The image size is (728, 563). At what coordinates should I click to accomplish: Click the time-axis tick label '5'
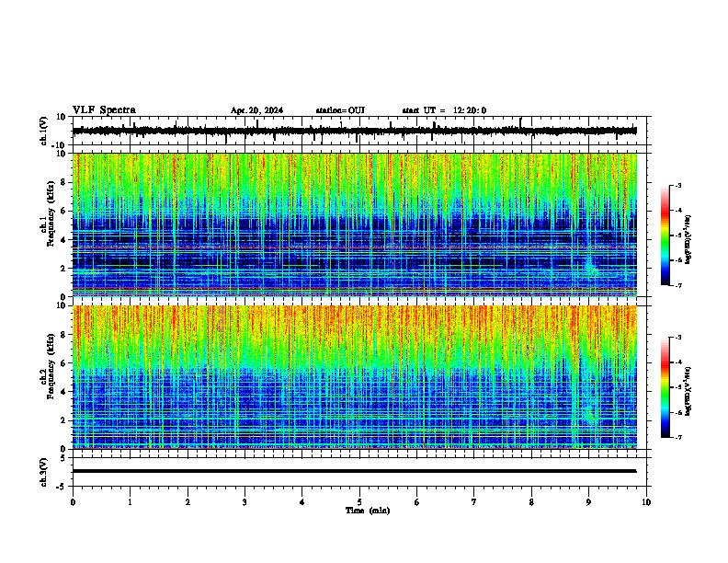pyautogui.click(x=359, y=502)
